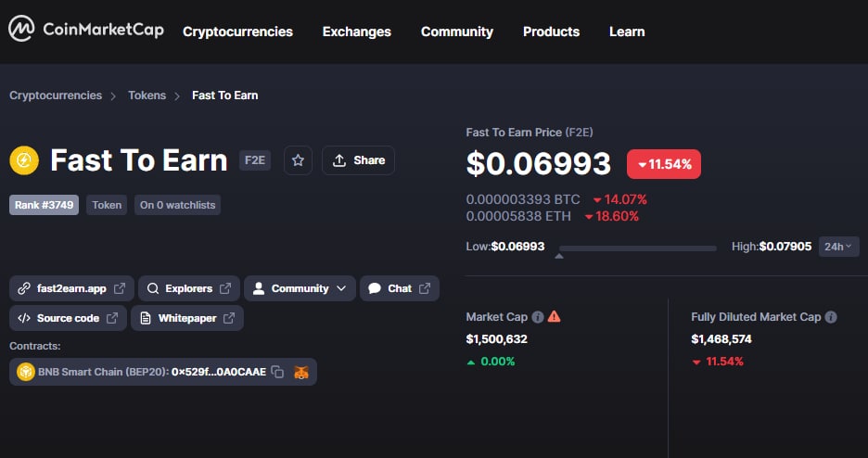868x458 pixels.
Task: Click the On 0 watchlists tag
Action: coord(177,205)
